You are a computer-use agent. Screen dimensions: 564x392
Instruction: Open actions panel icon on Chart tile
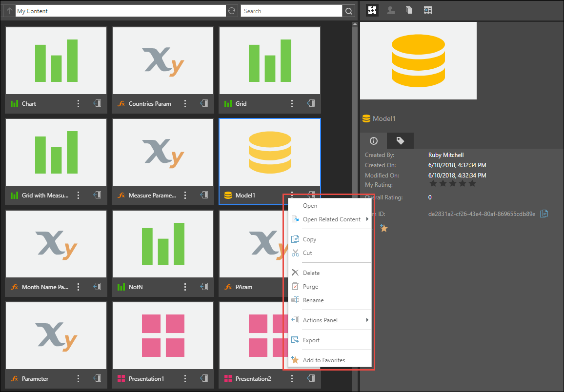pos(97,103)
